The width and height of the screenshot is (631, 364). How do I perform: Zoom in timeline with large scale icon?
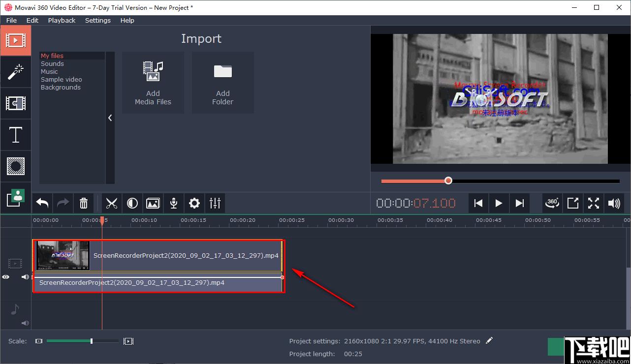tap(128, 341)
